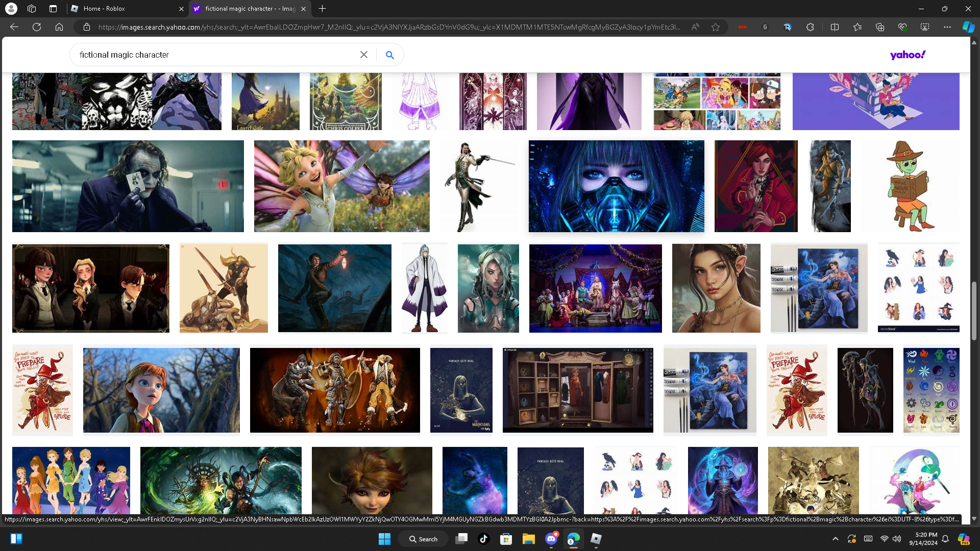
Task: Clear the search box text
Action: [363, 55]
